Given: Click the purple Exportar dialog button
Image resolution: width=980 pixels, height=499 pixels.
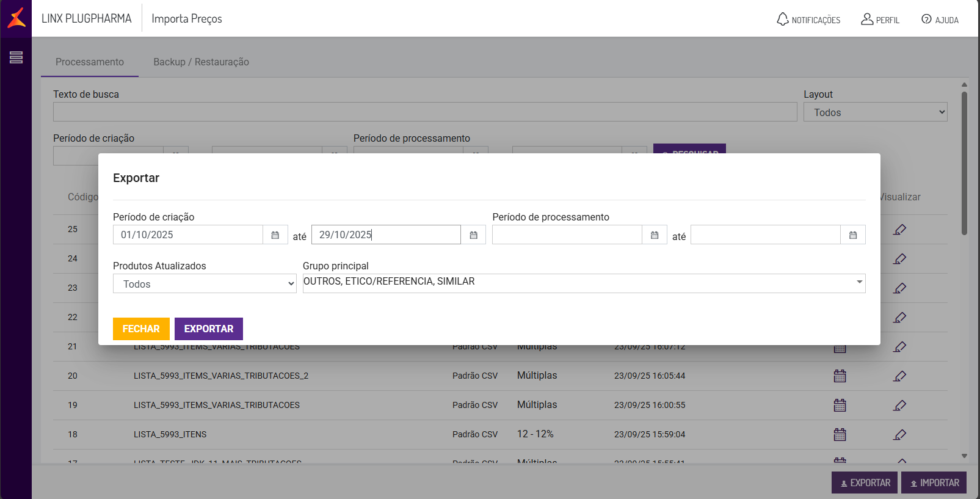Looking at the screenshot, I should pos(209,329).
